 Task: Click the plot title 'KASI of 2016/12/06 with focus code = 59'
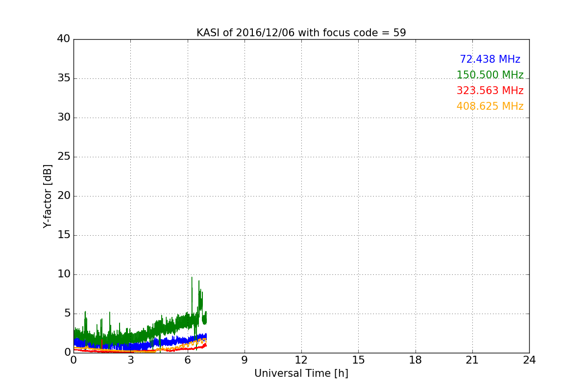click(x=301, y=33)
